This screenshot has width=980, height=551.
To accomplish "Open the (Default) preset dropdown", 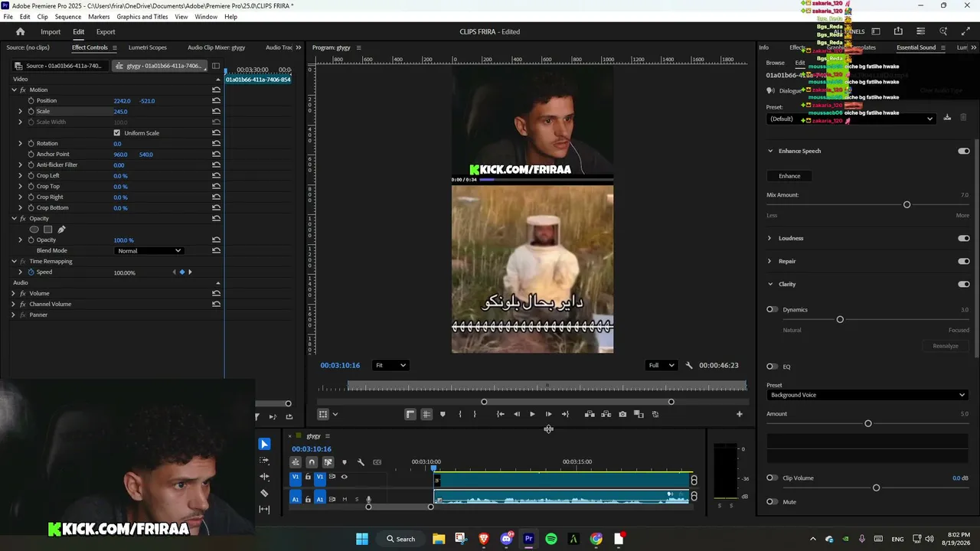I will pyautogui.click(x=851, y=119).
